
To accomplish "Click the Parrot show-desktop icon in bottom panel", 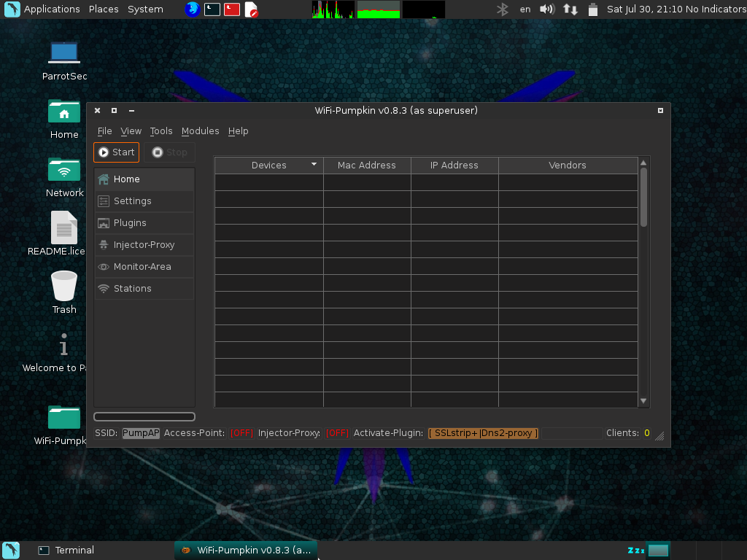I will point(11,550).
